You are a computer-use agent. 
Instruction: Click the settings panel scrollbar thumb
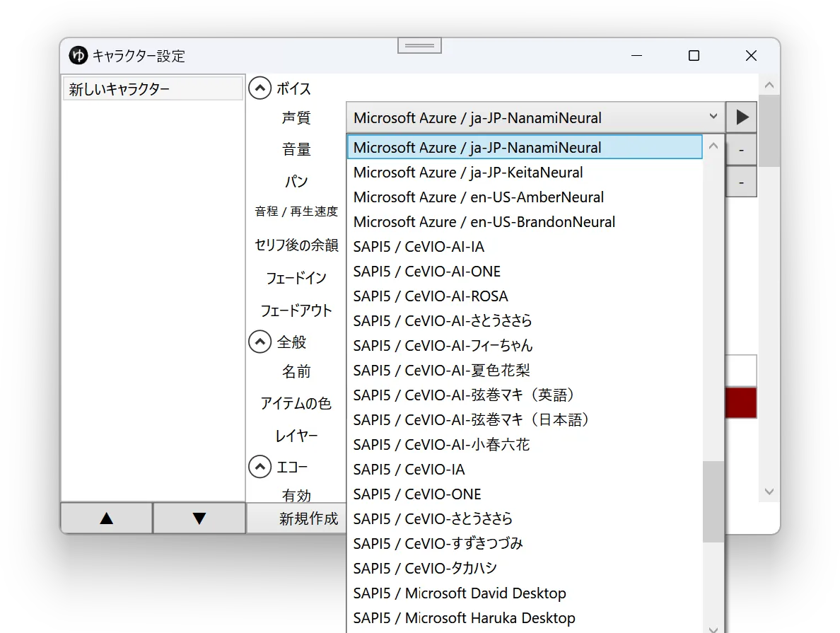pos(769,131)
